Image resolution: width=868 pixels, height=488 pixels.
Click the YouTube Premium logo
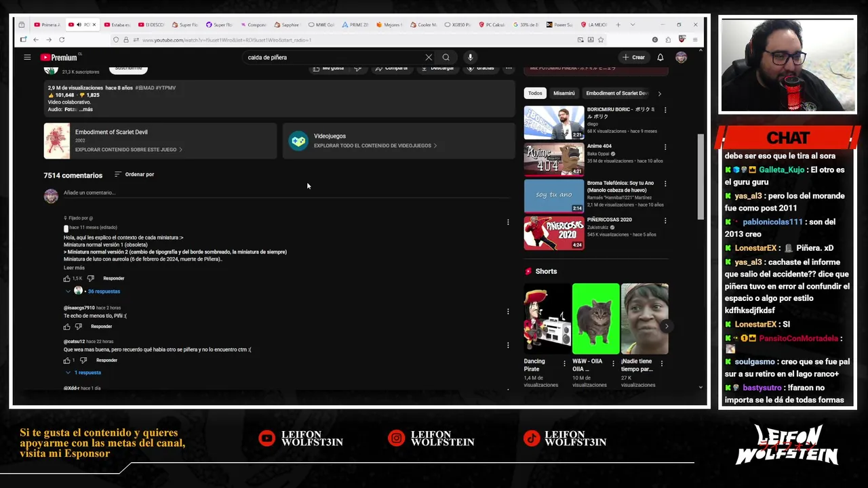[59, 58]
